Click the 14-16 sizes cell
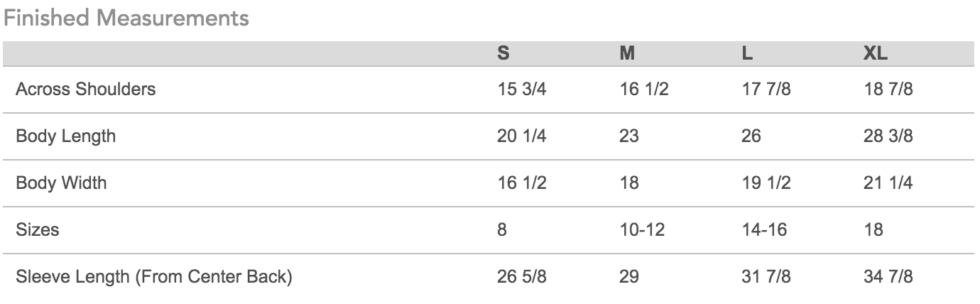 point(764,229)
